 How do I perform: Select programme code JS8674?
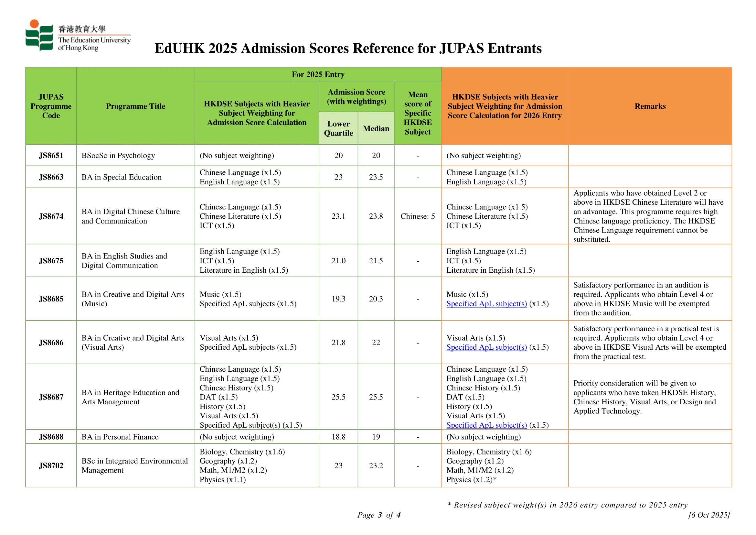pos(51,216)
